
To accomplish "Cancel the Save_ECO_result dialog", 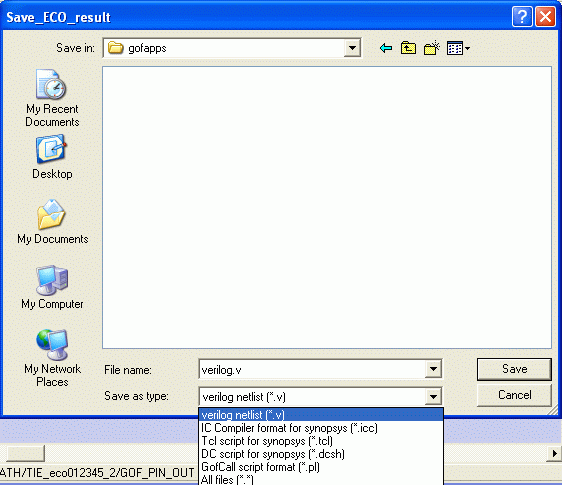I will point(514,395).
